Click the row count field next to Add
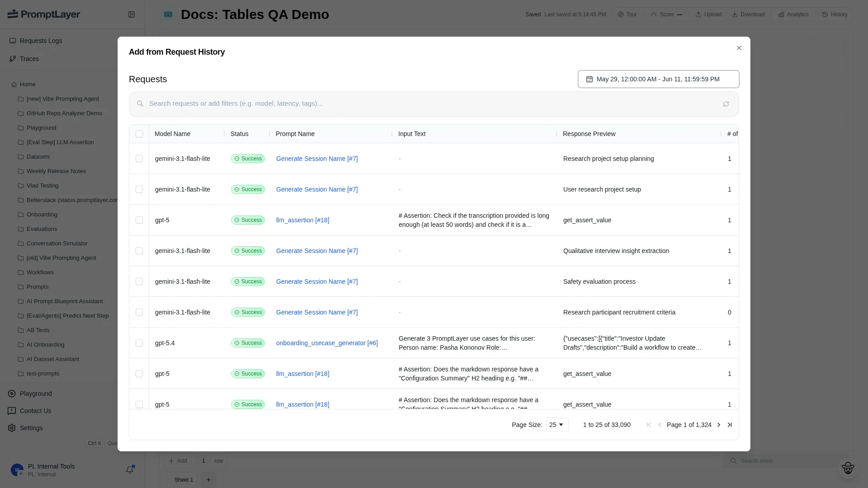This screenshot has height=488, width=868. (x=203, y=461)
